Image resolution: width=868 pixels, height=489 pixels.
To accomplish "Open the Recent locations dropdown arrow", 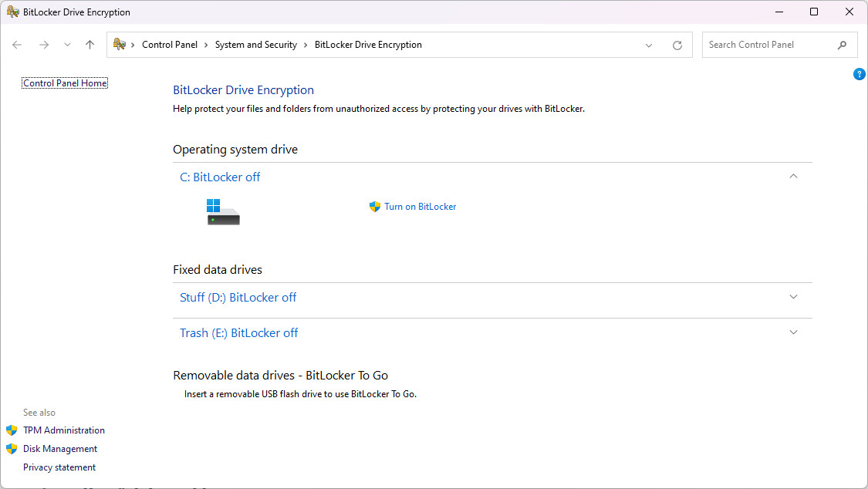I will (x=67, y=45).
